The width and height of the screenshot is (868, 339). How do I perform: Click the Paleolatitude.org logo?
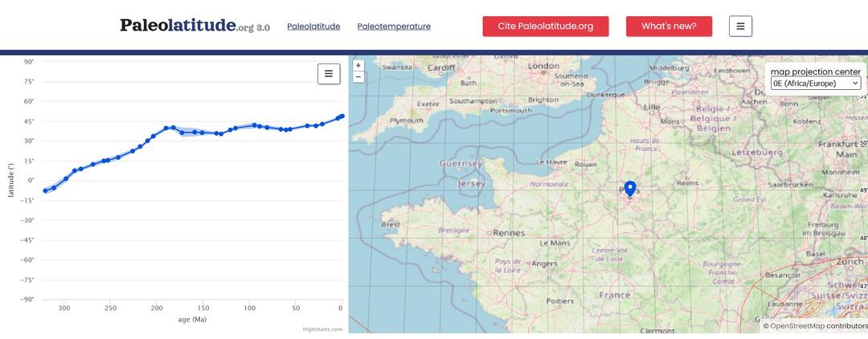(194, 26)
